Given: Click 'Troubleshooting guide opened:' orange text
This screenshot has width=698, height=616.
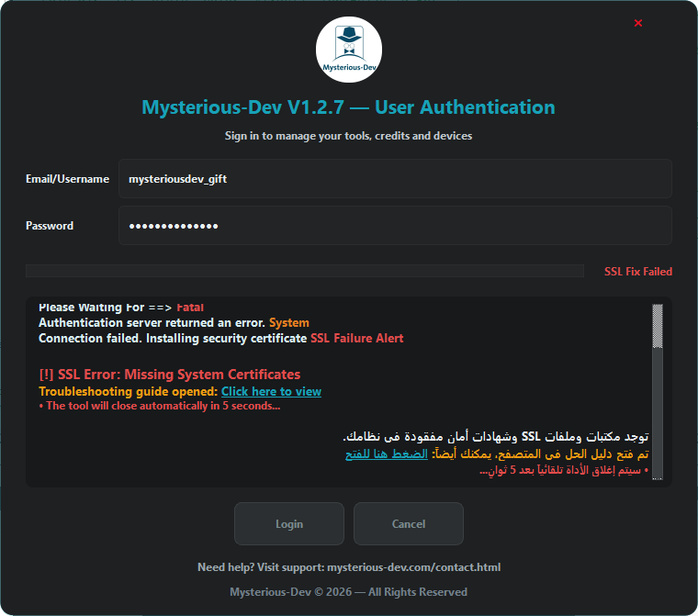Looking at the screenshot, I should pos(129,391).
